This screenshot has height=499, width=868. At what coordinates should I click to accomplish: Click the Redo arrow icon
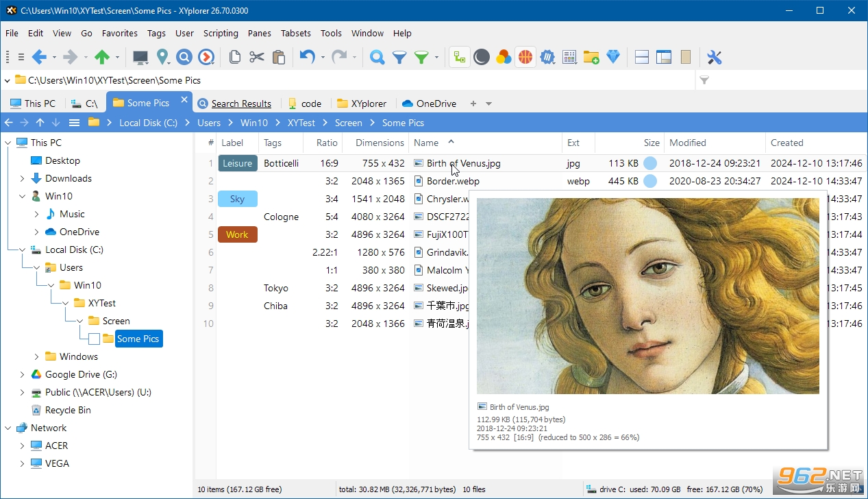click(338, 57)
